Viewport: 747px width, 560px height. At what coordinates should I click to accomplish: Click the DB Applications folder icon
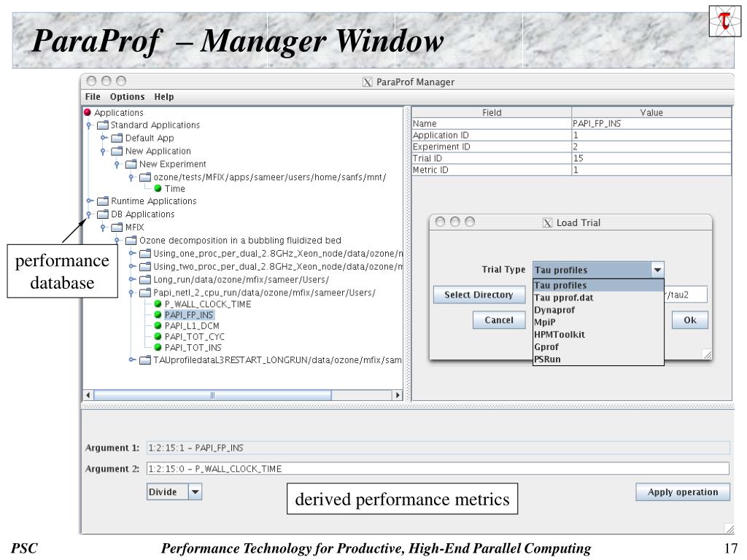(x=103, y=214)
